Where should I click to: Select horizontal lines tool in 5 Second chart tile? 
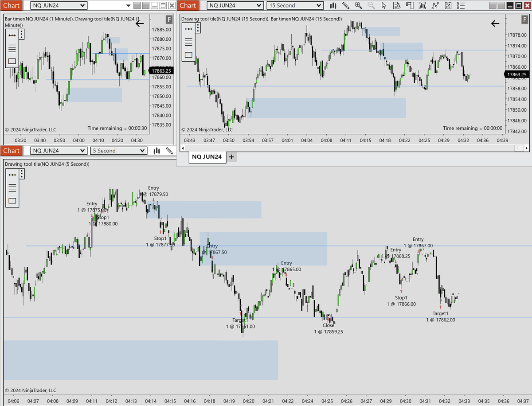tap(12, 187)
